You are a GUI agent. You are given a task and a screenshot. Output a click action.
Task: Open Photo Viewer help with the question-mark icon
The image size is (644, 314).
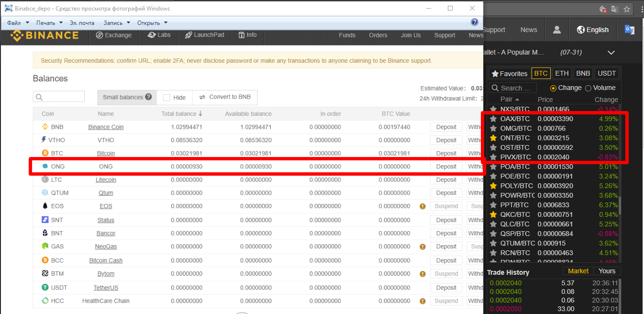click(475, 22)
